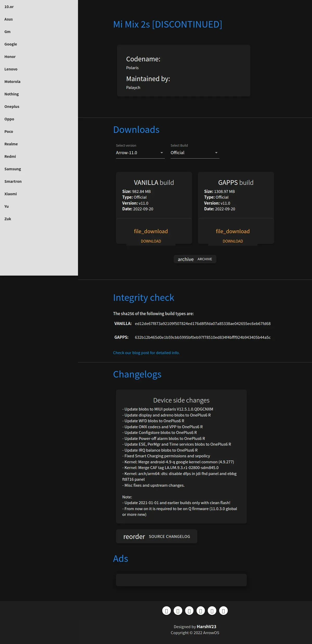Click the sixth social icon in the footer
The image size is (312, 644).
tap(223, 611)
